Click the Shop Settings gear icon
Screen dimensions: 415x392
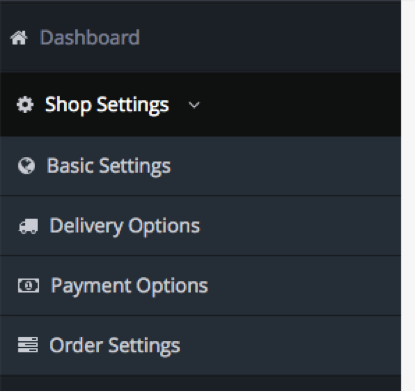coord(25,105)
